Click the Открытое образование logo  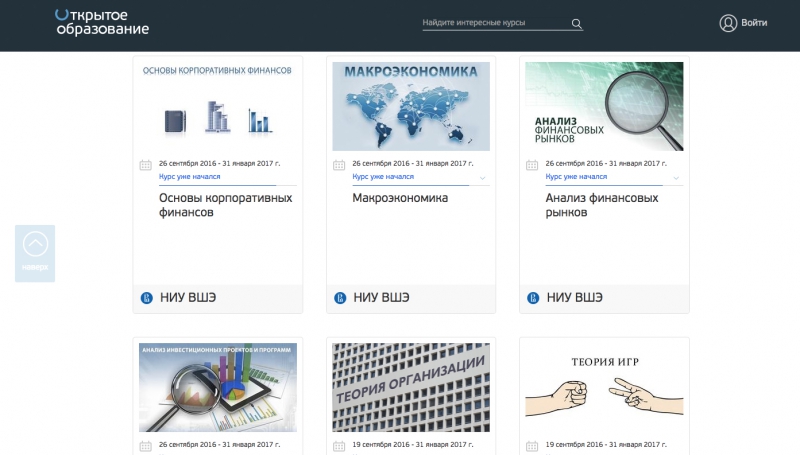pyautogui.click(x=102, y=22)
